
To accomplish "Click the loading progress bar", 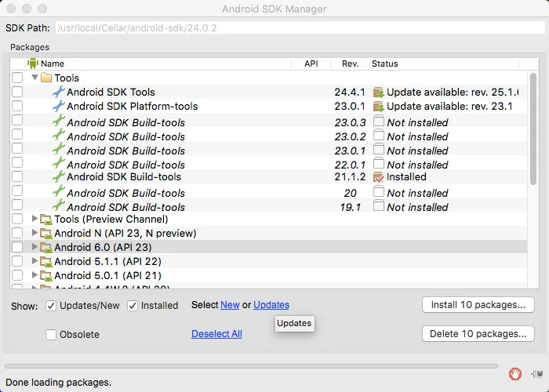I will (x=252, y=366).
